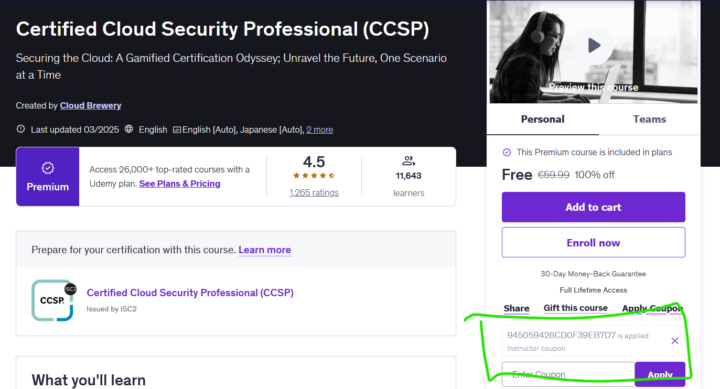Focus the Enter Coupon input field
The height and width of the screenshot is (389, 720).
[568, 374]
